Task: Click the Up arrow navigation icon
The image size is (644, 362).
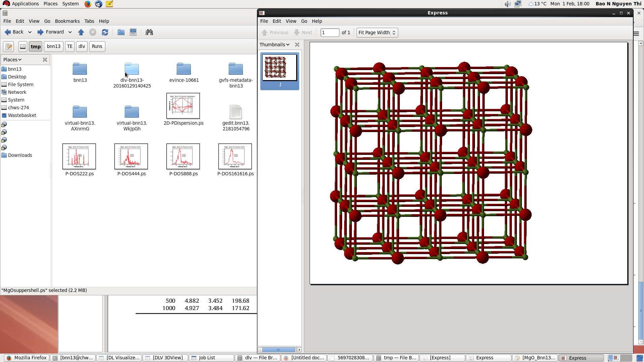Action: coord(81,32)
